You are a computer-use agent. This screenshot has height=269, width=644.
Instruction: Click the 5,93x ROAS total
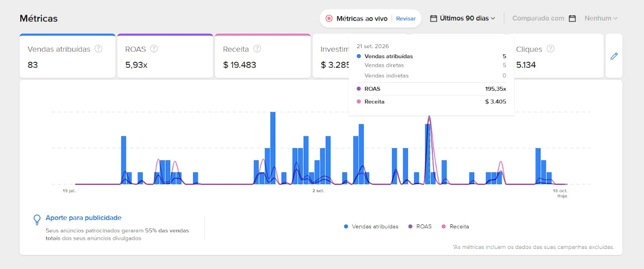click(136, 65)
